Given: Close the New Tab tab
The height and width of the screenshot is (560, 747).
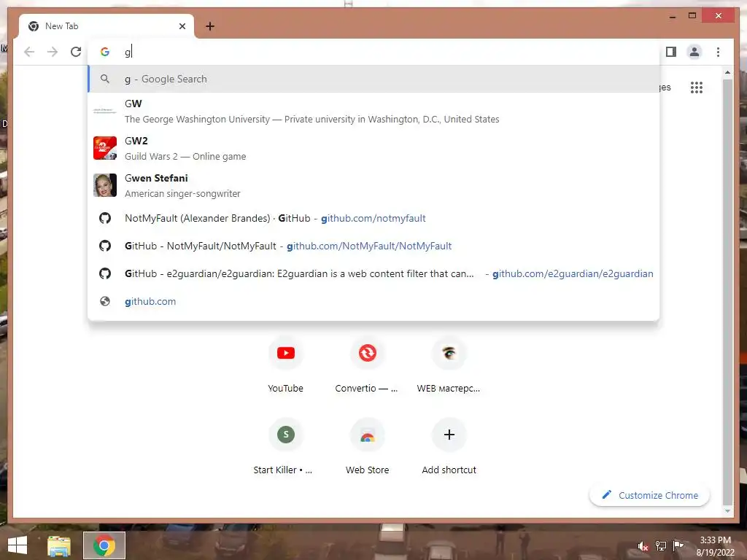Looking at the screenshot, I should [182, 26].
